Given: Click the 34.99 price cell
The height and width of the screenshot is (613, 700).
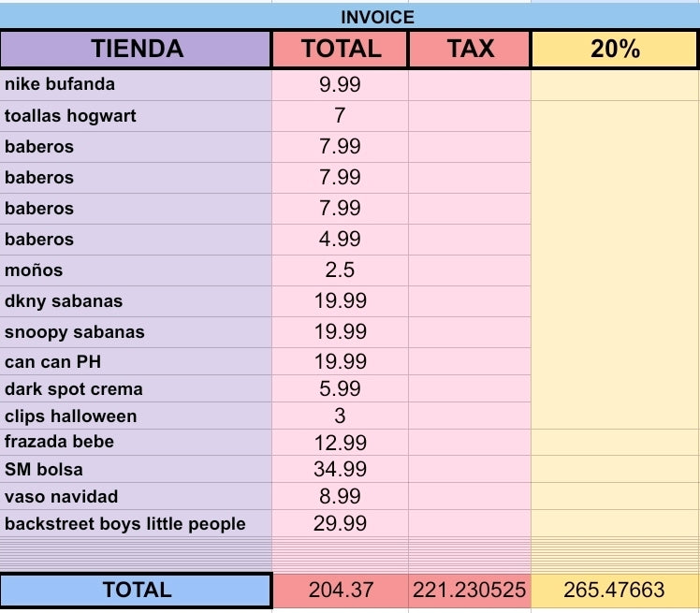Looking at the screenshot, I should click(341, 469).
